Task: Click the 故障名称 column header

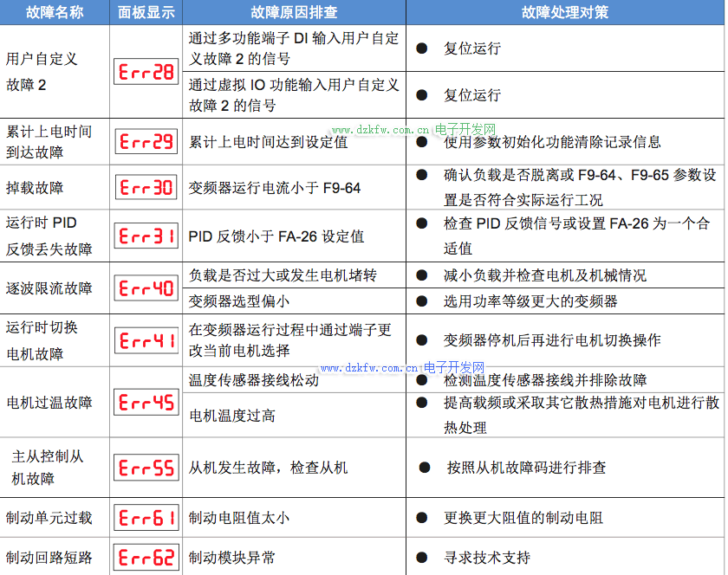Action: pyautogui.click(x=55, y=13)
